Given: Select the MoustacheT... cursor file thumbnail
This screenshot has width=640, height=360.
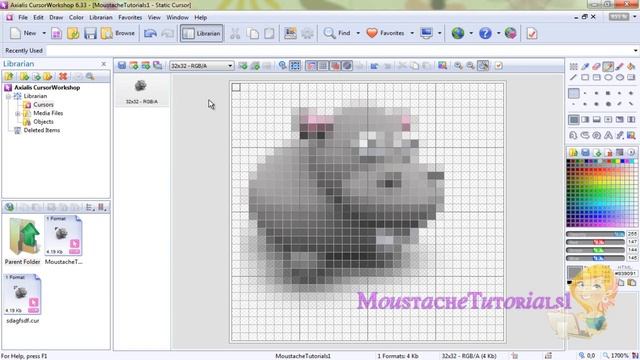Looking at the screenshot, I should (x=63, y=240).
